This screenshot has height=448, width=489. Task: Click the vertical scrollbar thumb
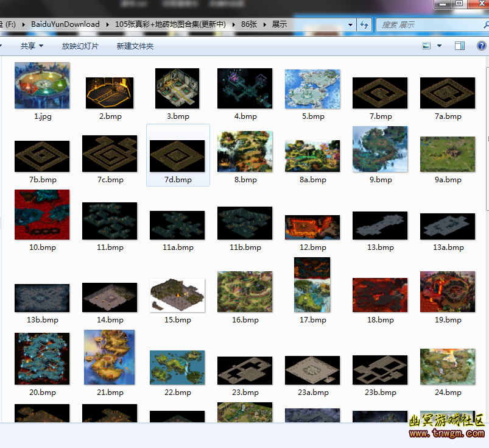click(487, 139)
